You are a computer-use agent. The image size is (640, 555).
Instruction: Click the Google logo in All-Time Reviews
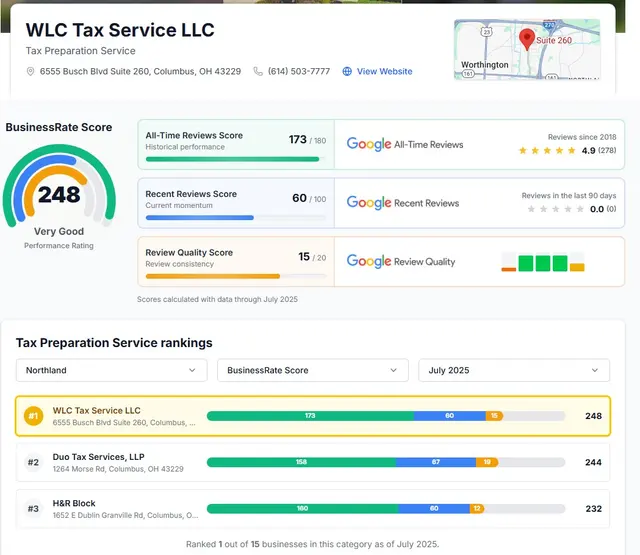point(369,144)
